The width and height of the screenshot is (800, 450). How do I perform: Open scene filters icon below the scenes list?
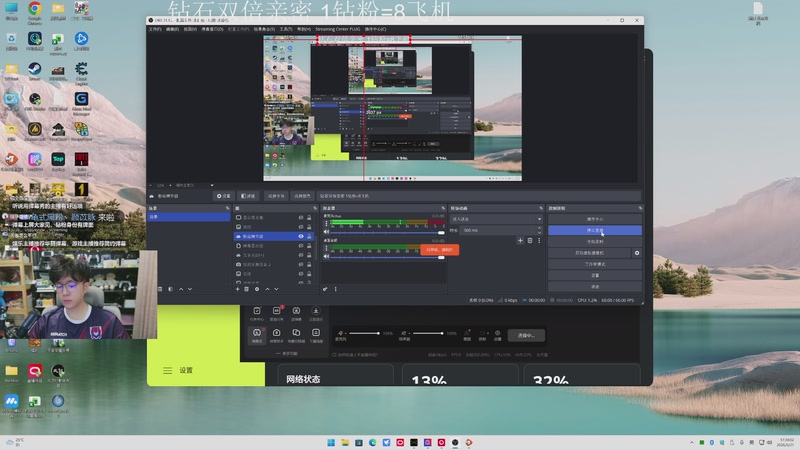[170, 289]
